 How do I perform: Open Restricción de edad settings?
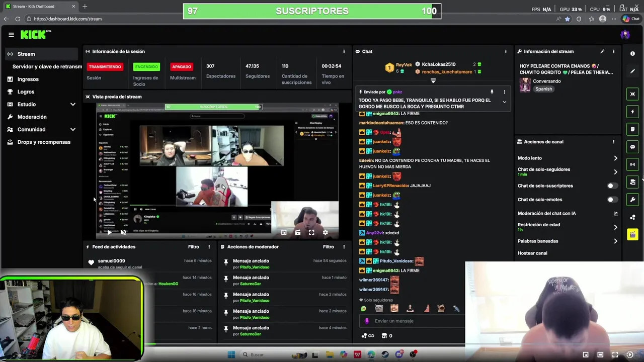pos(568,227)
